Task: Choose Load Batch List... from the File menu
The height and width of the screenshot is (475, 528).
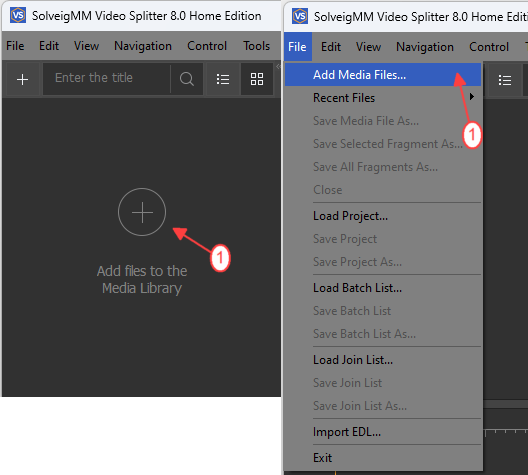Action: tap(383, 288)
